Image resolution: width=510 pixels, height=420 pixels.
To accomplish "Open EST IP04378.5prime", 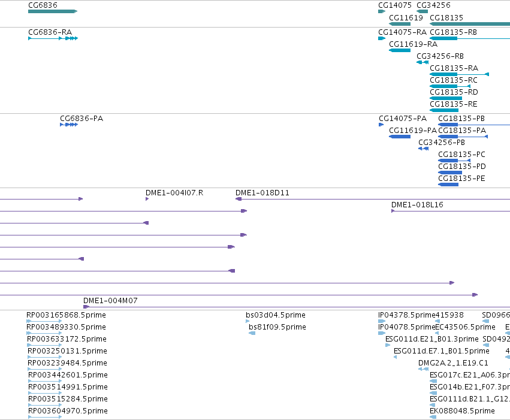I will (x=406, y=315).
